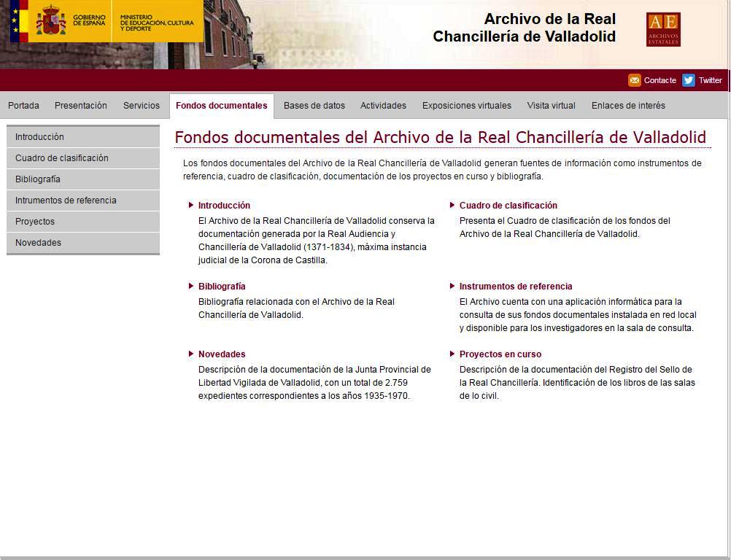
Task: Open Cuadro de clasificación in the sidebar
Action: (x=83, y=158)
